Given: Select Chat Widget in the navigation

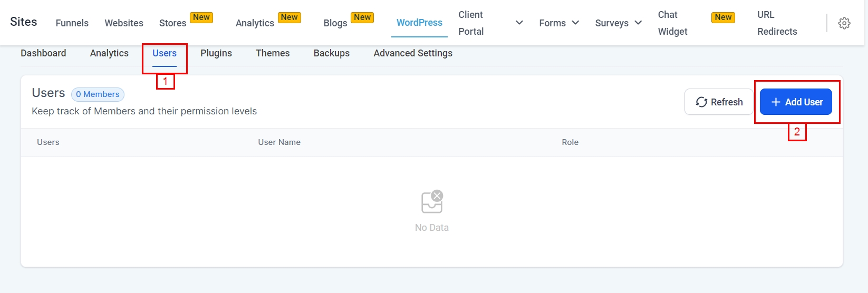Looking at the screenshot, I should click(672, 23).
